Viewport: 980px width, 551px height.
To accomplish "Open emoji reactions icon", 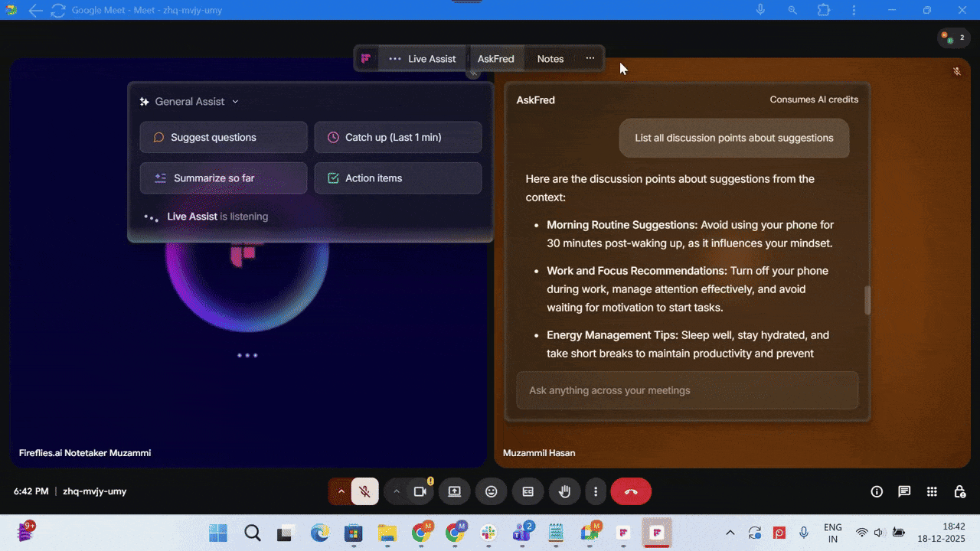I will [x=491, y=491].
